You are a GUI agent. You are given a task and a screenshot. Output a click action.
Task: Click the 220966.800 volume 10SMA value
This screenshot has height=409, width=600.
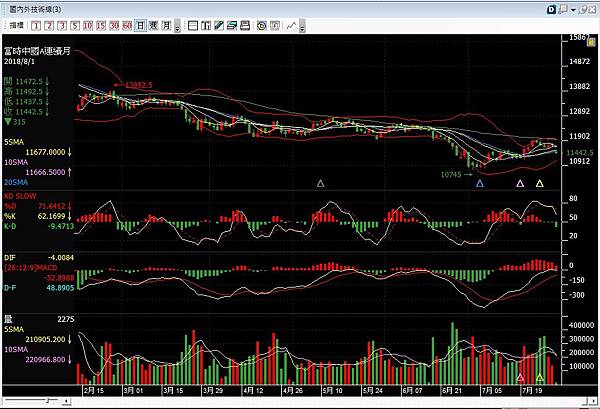coord(45,359)
